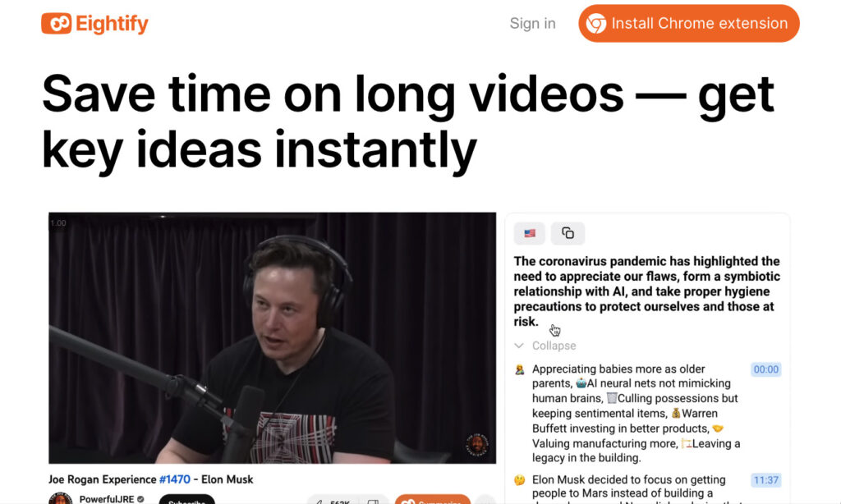The height and width of the screenshot is (504, 841).
Task: Click the Chrome icon in the install button
Action: pos(596,24)
